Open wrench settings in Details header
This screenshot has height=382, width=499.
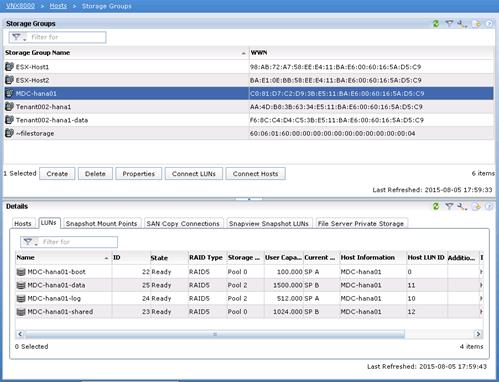pyautogui.click(x=462, y=206)
